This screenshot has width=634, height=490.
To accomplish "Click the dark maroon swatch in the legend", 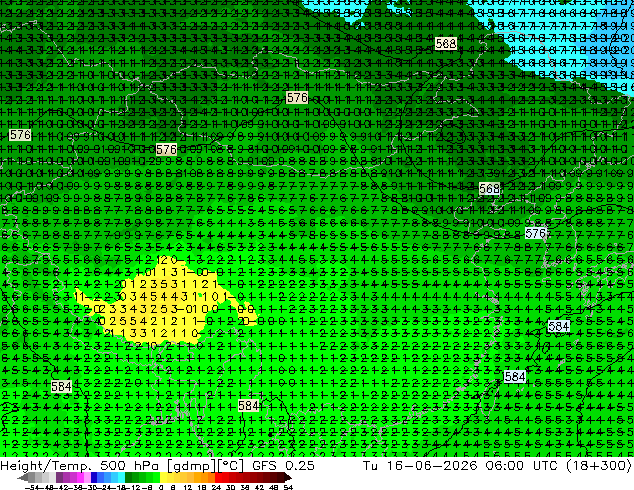I will pos(280,478).
